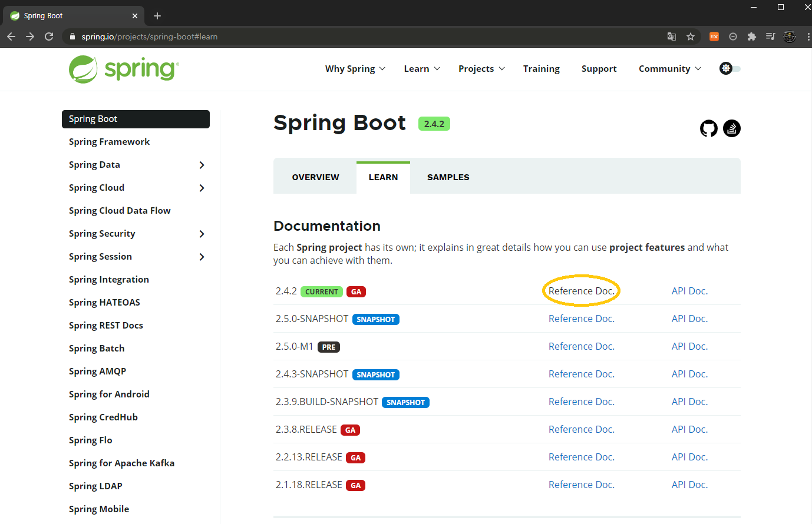Image resolution: width=812 pixels, height=524 pixels.
Task: Click the green 2.4.2 version badge
Action: pos(434,124)
